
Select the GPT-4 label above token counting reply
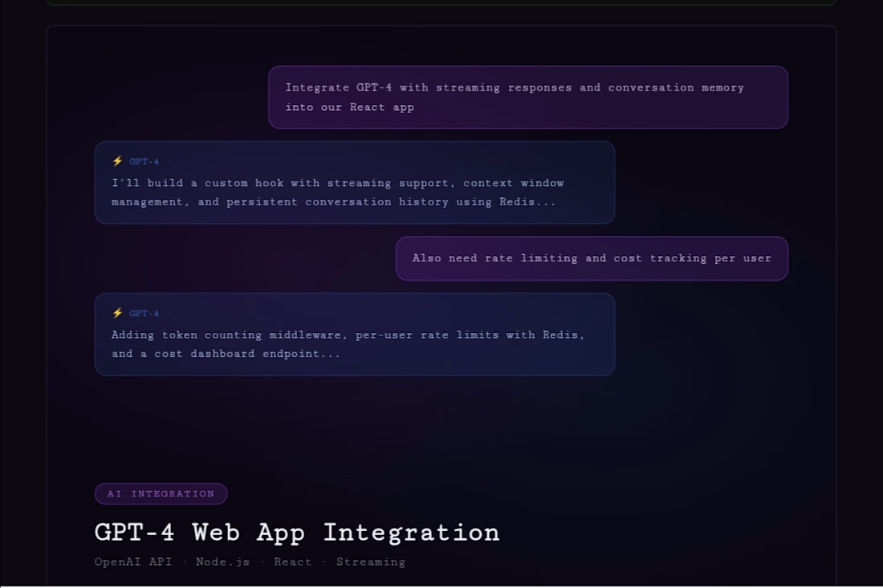(x=144, y=314)
